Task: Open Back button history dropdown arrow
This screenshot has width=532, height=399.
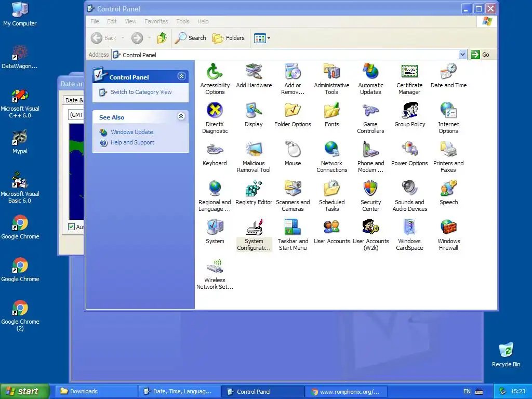Action: 123,38
